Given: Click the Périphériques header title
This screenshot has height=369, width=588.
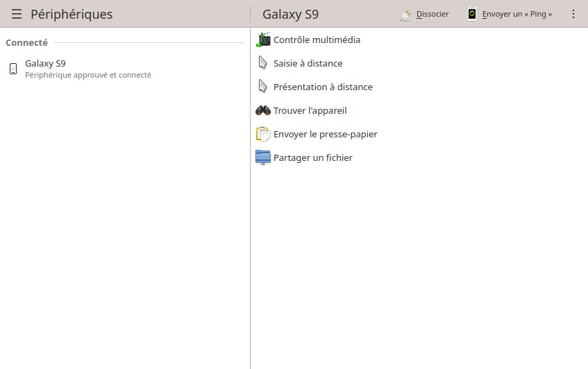Looking at the screenshot, I should pos(72,15).
